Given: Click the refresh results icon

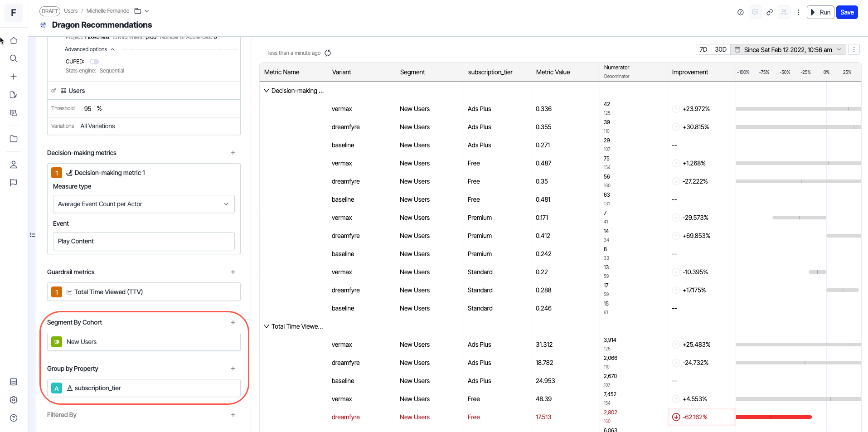Looking at the screenshot, I should tap(328, 53).
